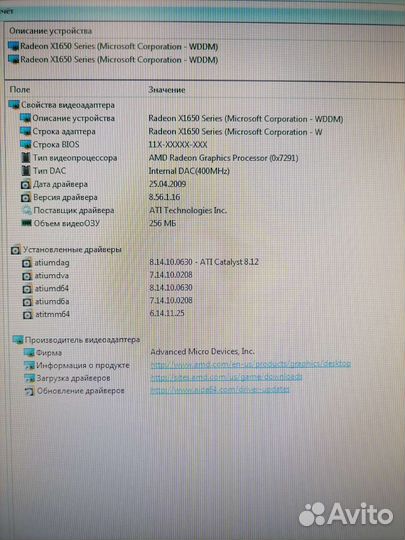Click the icon beside Загрузка драйверов
The width and height of the screenshot is (405, 540).
click(30, 378)
